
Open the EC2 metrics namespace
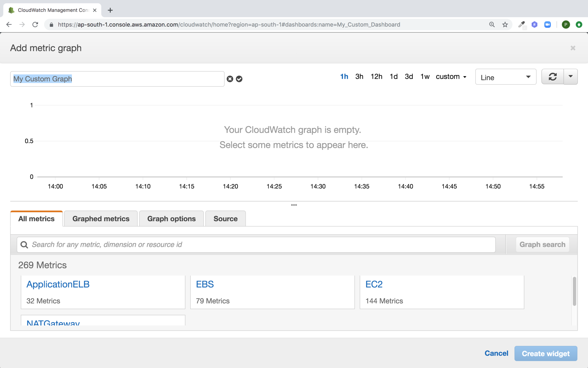click(374, 284)
